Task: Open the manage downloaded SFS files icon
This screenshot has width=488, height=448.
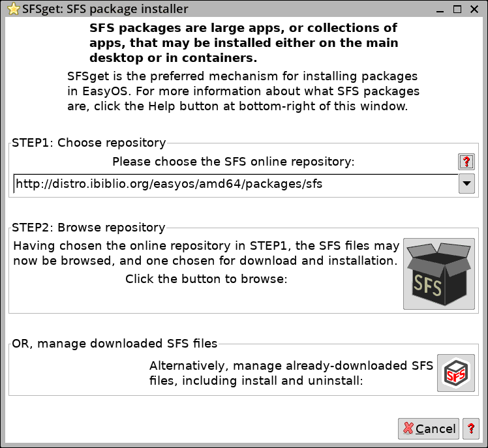Action: coord(456,373)
